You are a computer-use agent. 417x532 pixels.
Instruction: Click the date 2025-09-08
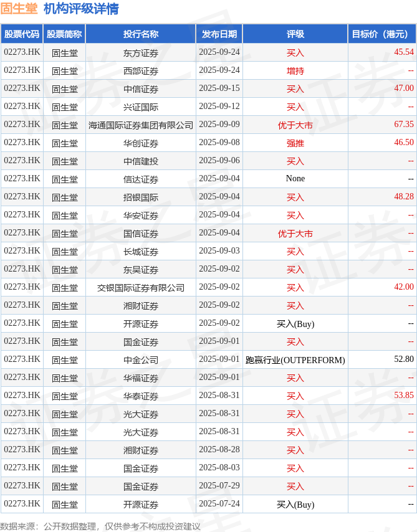pos(219,142)
